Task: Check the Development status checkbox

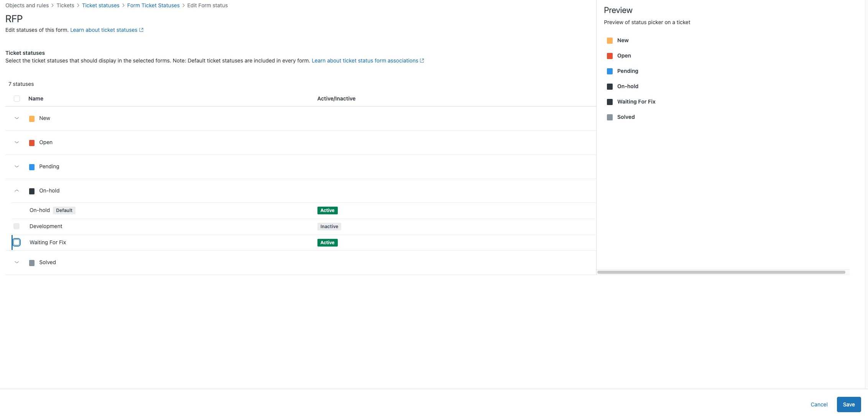Action: pyautogui.click(x=16, y=226)
